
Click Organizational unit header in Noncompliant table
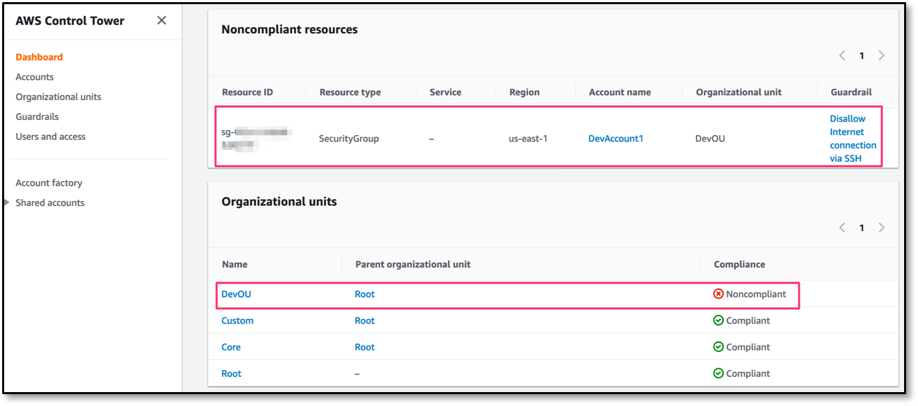tap(738, 92)
